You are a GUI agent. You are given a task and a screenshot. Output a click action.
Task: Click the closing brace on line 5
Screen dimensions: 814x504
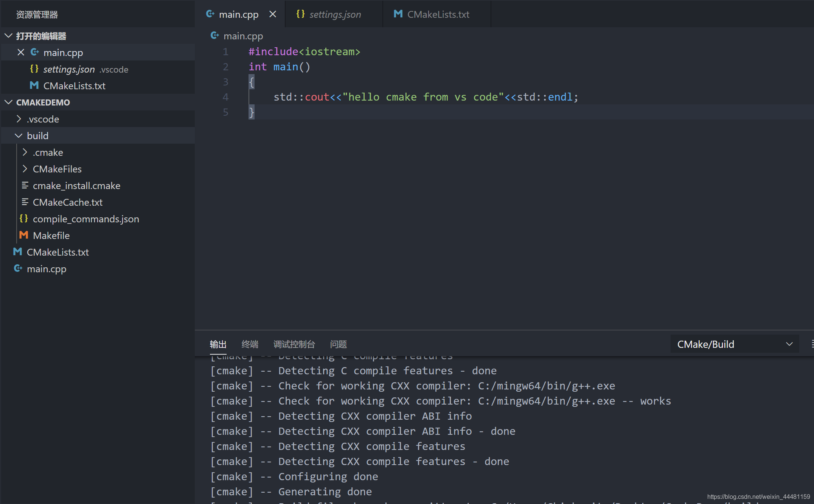pos(252,112)
